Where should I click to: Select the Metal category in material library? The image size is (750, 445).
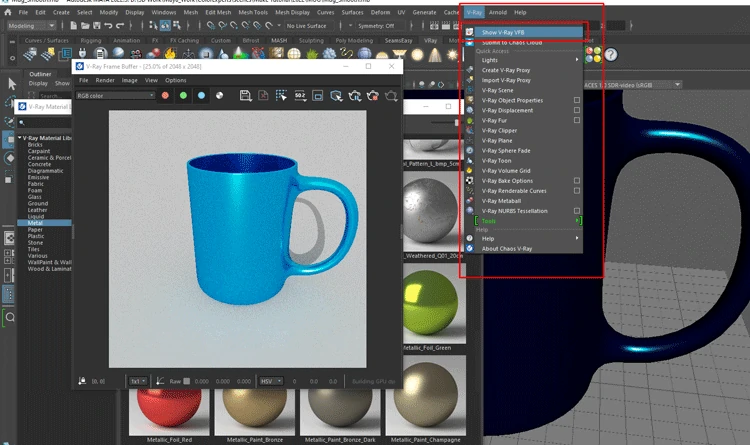[x=35, y=222]
